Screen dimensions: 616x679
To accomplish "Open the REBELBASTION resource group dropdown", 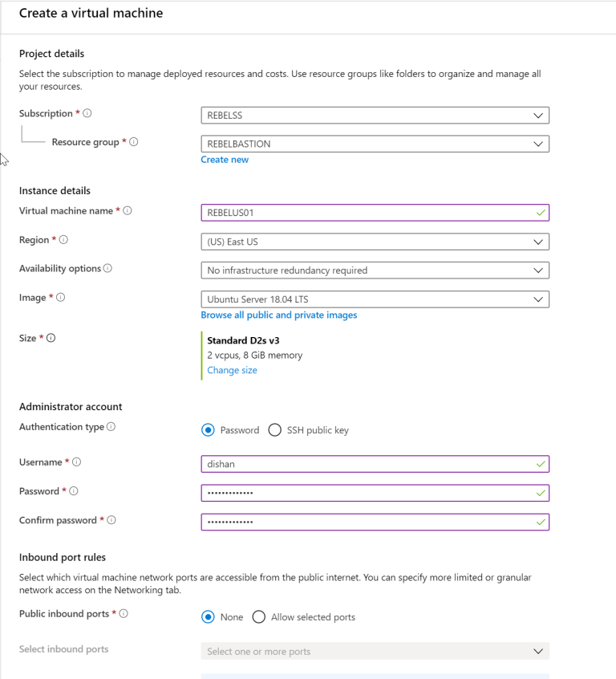I will pyautogui.click(x=375, y=143).
